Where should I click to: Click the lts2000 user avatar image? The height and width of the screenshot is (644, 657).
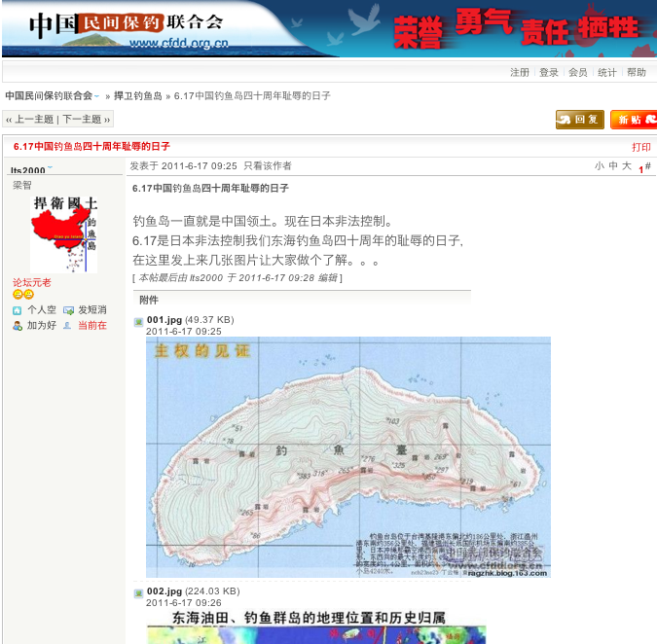pyautogui.click(x=64, y=233)
